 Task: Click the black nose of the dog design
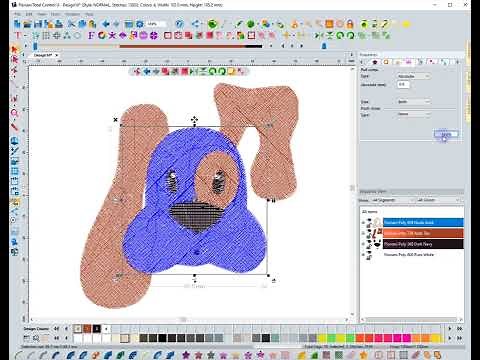pos(196,216)
